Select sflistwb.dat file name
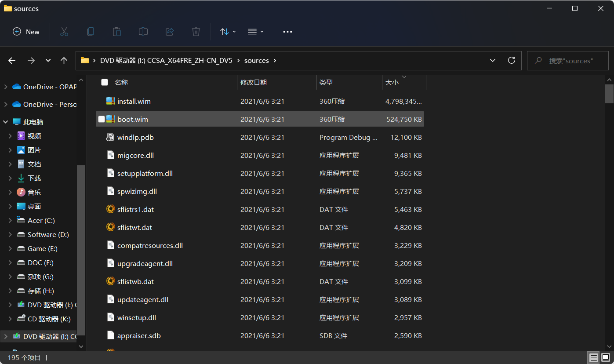The image size is (614, 364). 136,281
